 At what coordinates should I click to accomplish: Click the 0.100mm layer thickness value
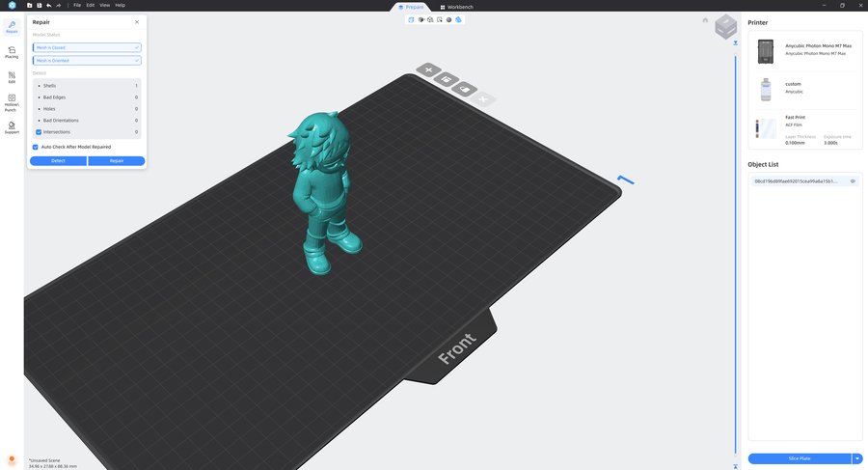tap(795, 143)
